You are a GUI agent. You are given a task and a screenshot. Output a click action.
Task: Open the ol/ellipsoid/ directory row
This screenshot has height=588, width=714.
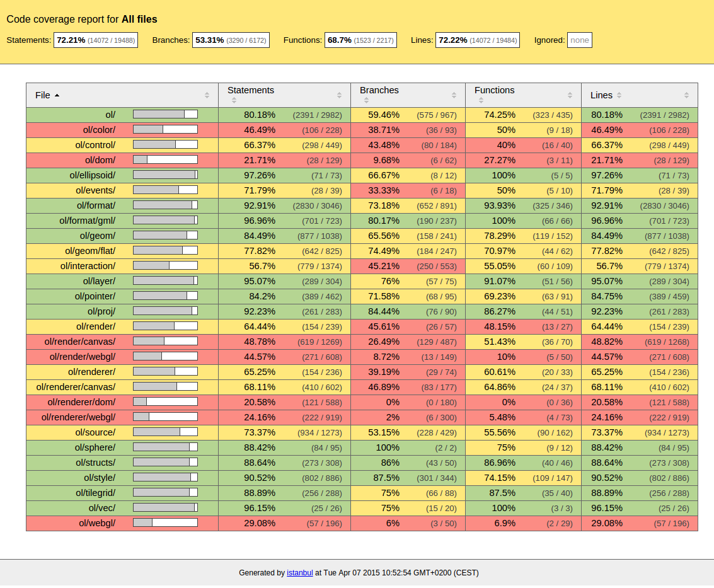92,175
